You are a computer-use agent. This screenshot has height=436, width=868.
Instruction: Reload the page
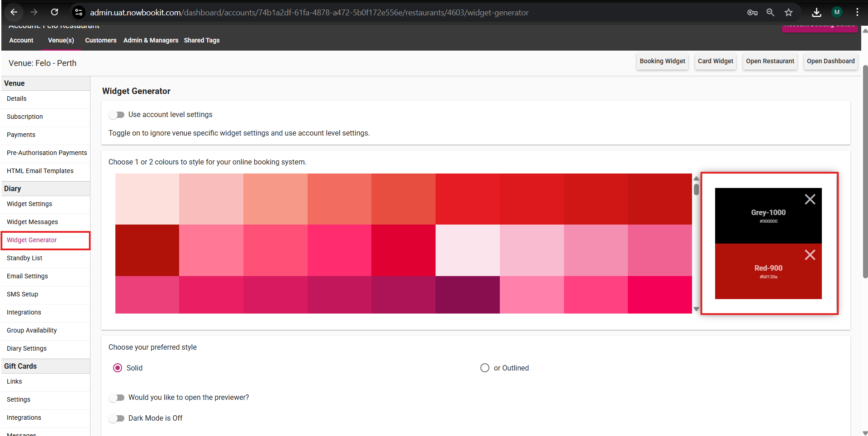(54, 12)
